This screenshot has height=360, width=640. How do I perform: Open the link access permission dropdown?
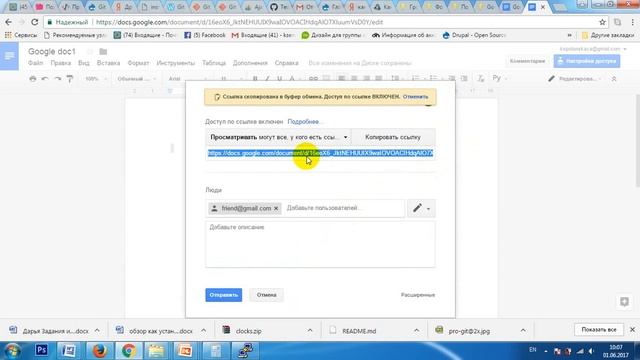278,137
